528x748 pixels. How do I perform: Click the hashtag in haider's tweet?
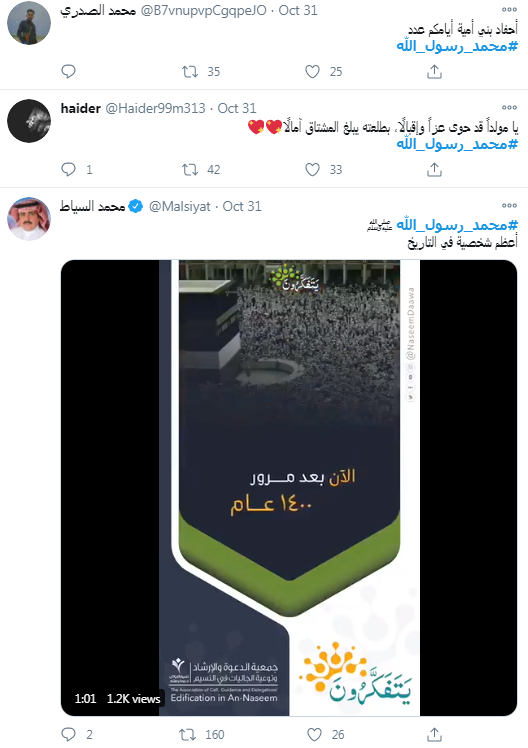(457, 144)
